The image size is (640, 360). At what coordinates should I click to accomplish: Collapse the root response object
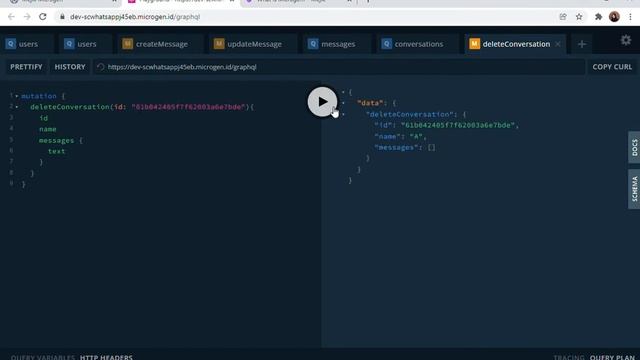click(343, 92)
